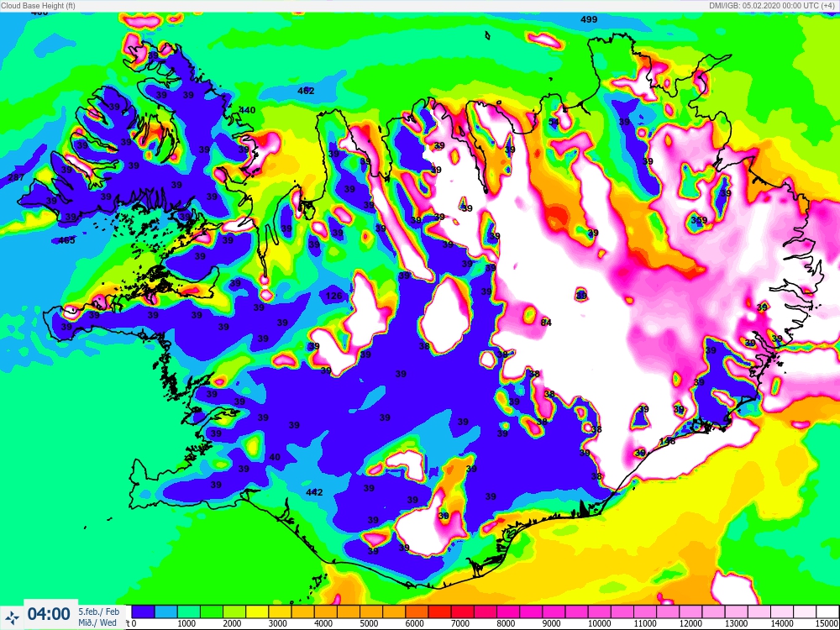
Task: Click the 'Cloud Base Height (ft)' title
Action: tap(38, 5)
